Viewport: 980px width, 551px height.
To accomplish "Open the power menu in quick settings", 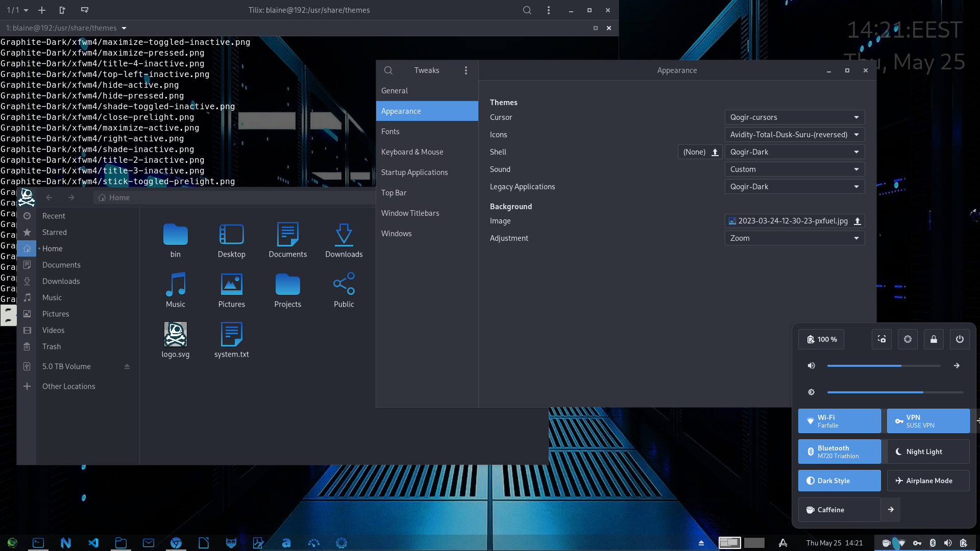I will 960,339.
